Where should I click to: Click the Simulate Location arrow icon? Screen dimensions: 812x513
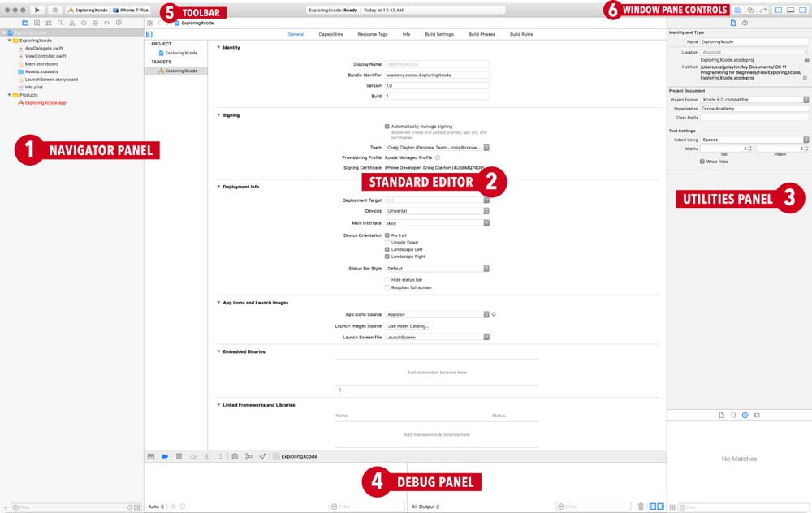point(262,456)
